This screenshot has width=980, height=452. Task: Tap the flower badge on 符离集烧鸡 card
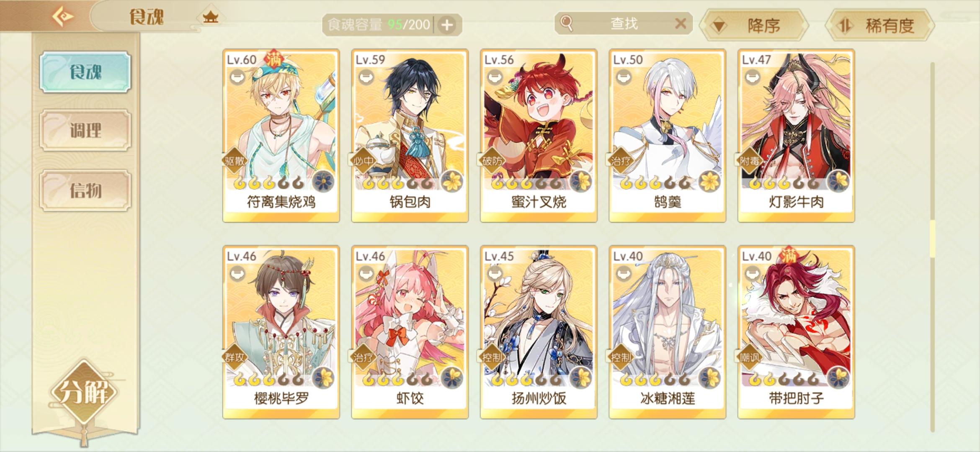pyautogui.click(x=323, y=182)
